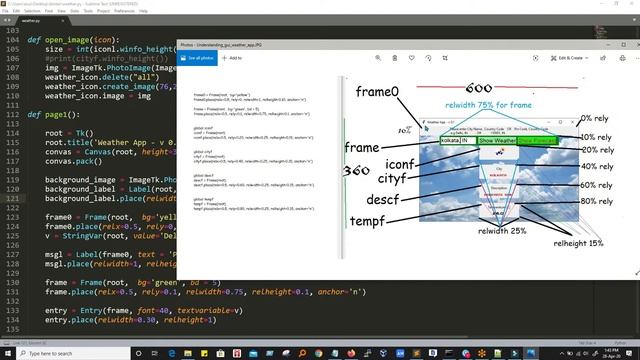Open Firefox from taskbar
640x360 pixels.
point(351,353)
